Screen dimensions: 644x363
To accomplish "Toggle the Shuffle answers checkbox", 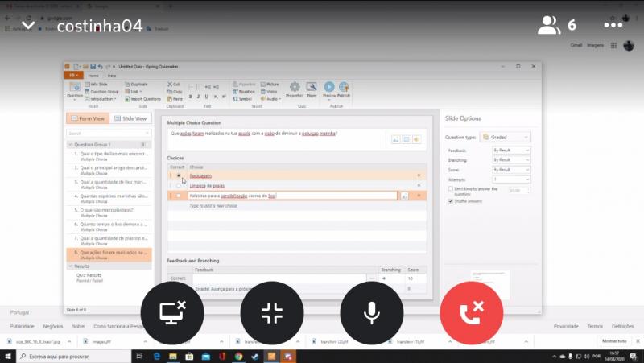I will [451, 200].
